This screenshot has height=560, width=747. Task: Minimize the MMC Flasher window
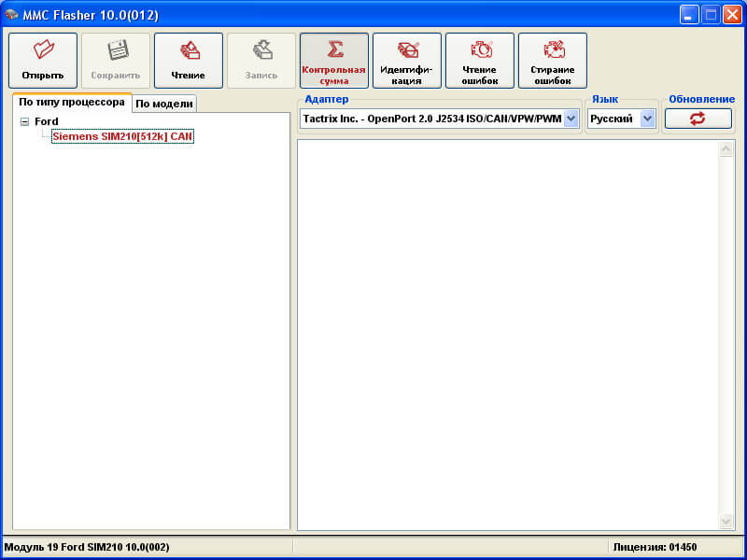pyautogui.click(x=689, y=15)
